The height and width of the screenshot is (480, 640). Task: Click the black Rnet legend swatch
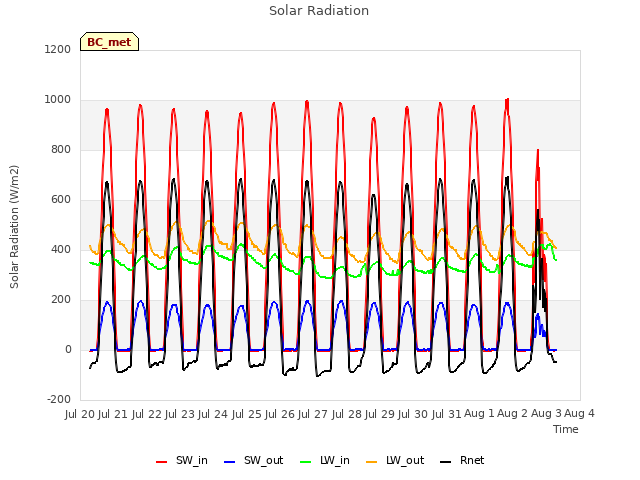click(446, 462)
